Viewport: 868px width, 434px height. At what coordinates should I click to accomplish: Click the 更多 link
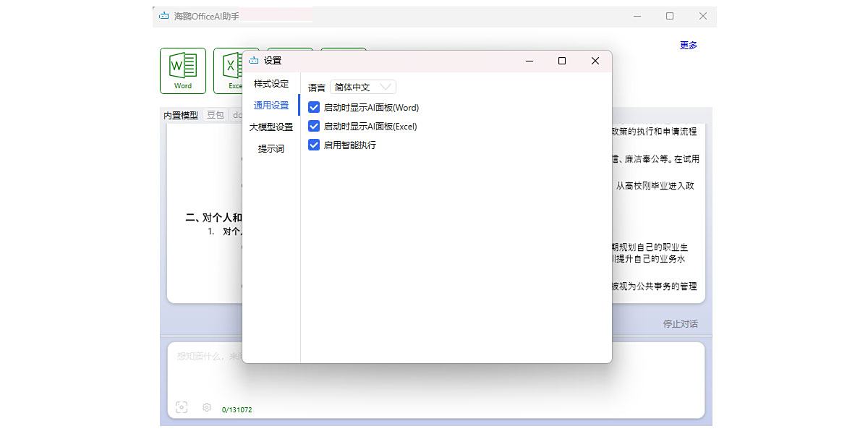[688, 45]
